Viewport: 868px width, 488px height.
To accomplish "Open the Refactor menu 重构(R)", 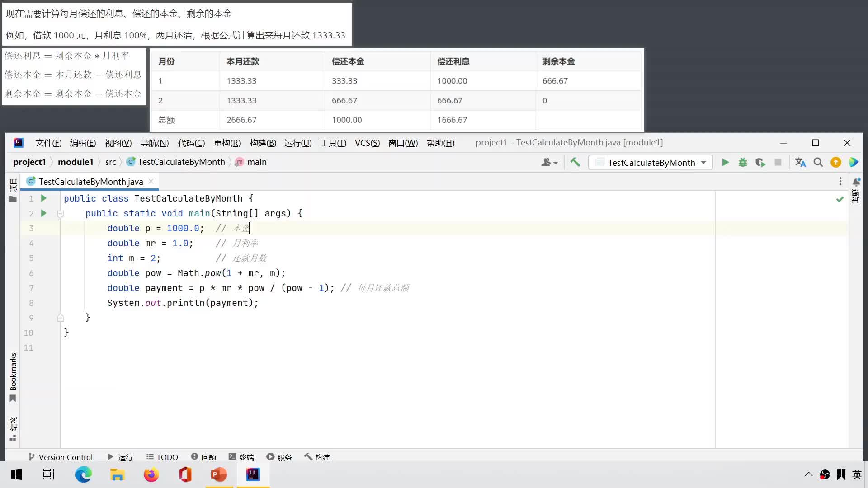I will click(227, 143).
